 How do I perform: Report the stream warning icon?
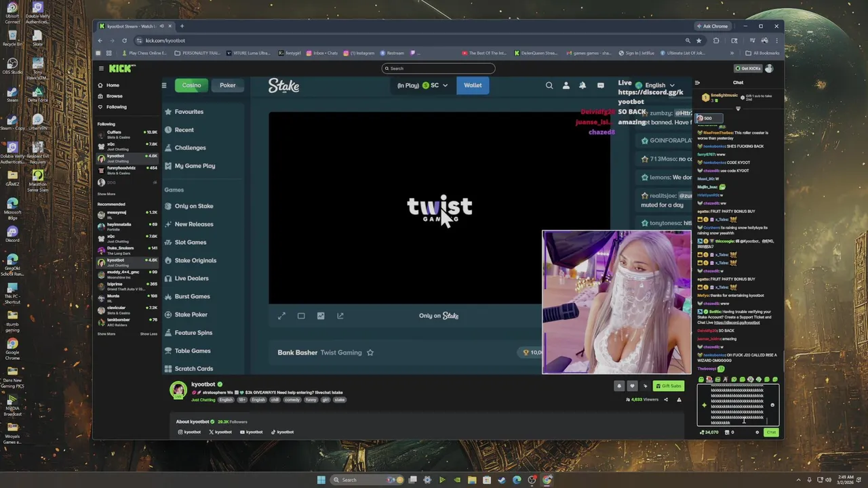point(679,400)
